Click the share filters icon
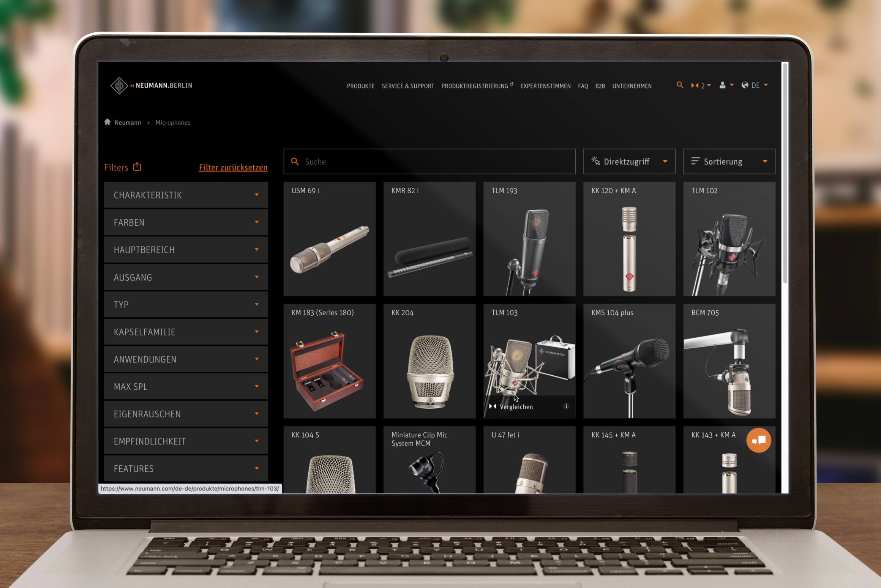Image resolution: width=881 pixels, height=588 pixels. 137,167
